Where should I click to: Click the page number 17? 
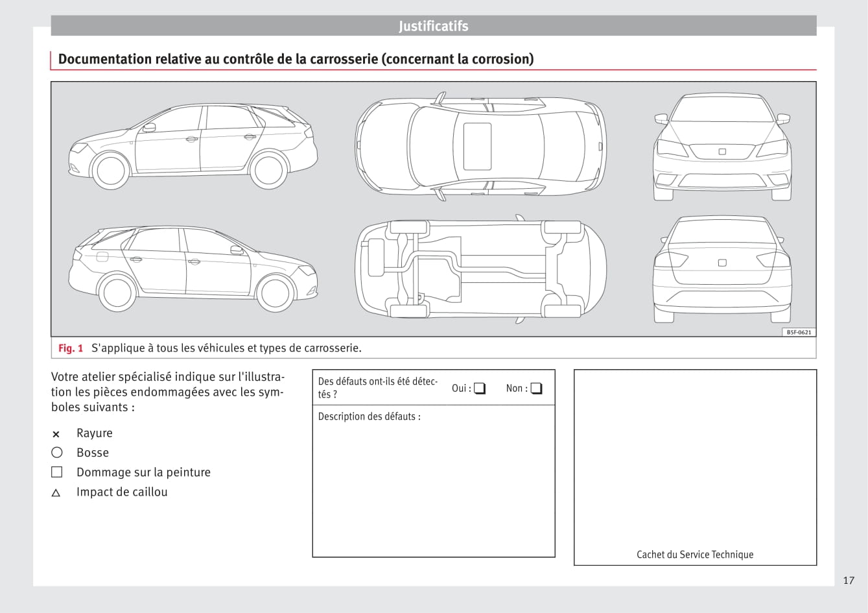(x=849, y=581)
